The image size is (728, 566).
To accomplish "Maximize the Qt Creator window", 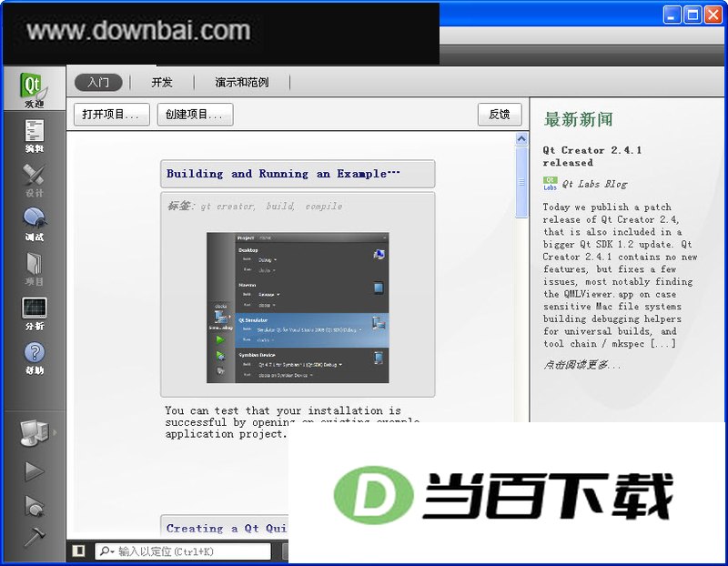I will 693,15.
